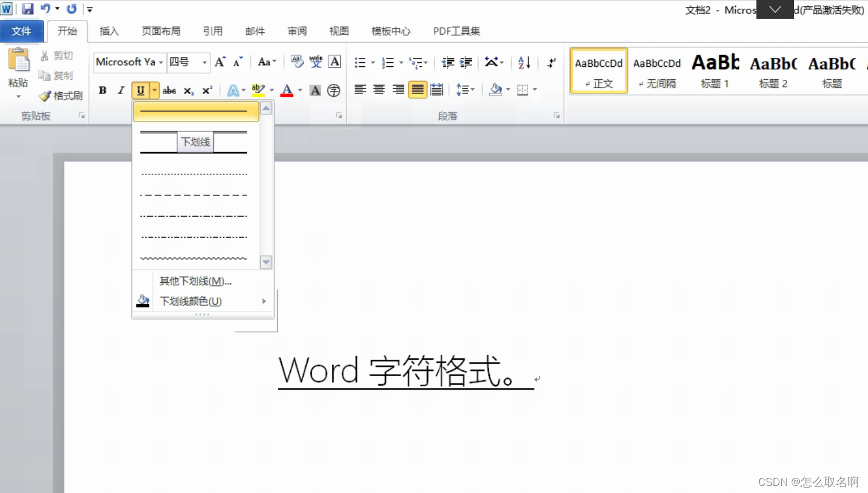The height and width of the screenshot is (493, 868).
Task: Click the Numbering list icon
Action: click(388, 62)
